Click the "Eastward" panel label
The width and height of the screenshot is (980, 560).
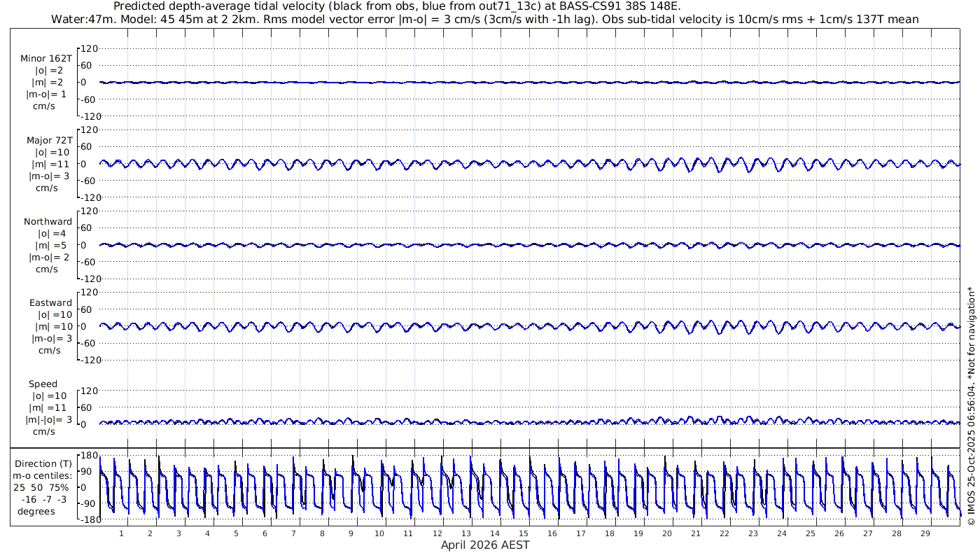point(50,302)
